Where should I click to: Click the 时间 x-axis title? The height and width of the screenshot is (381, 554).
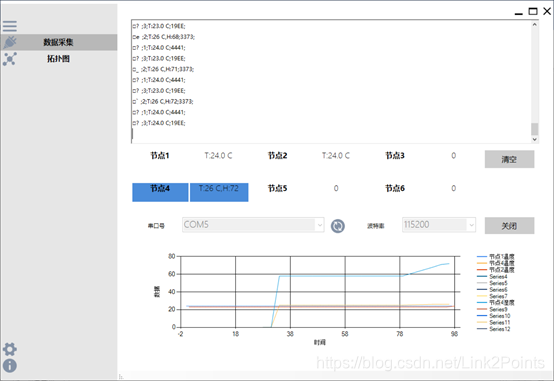coord(320,342)
